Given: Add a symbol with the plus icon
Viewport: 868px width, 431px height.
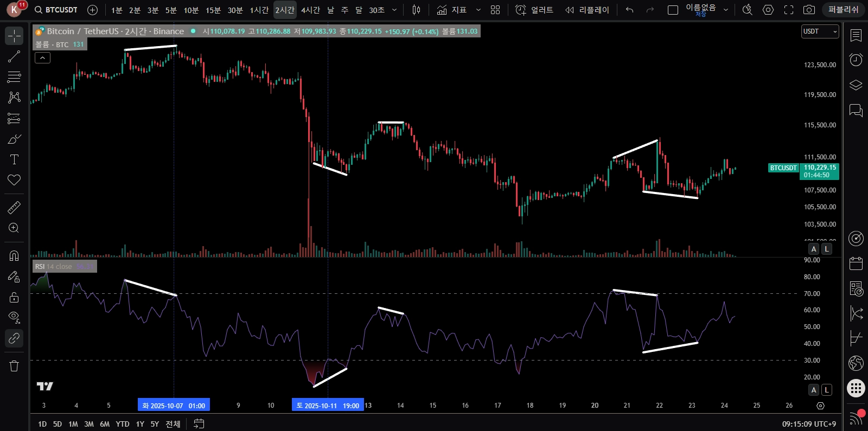Looking at the screenshot, I should pos(93,10).
